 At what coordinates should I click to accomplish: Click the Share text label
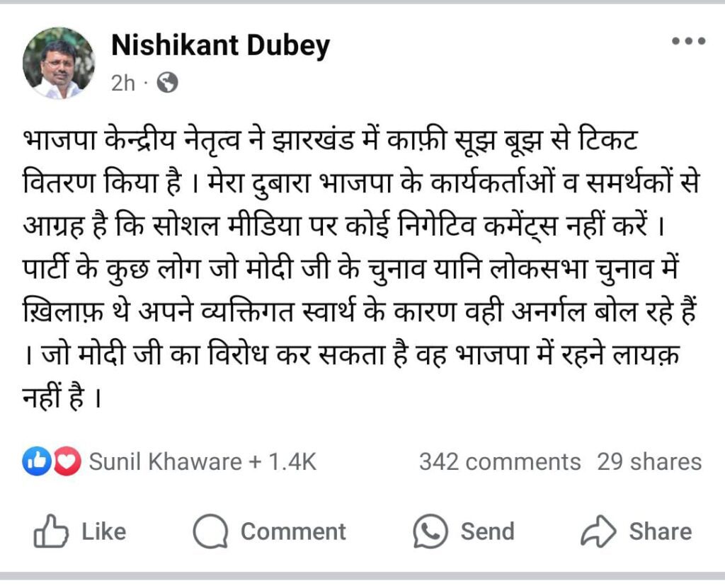pos(660,531)
